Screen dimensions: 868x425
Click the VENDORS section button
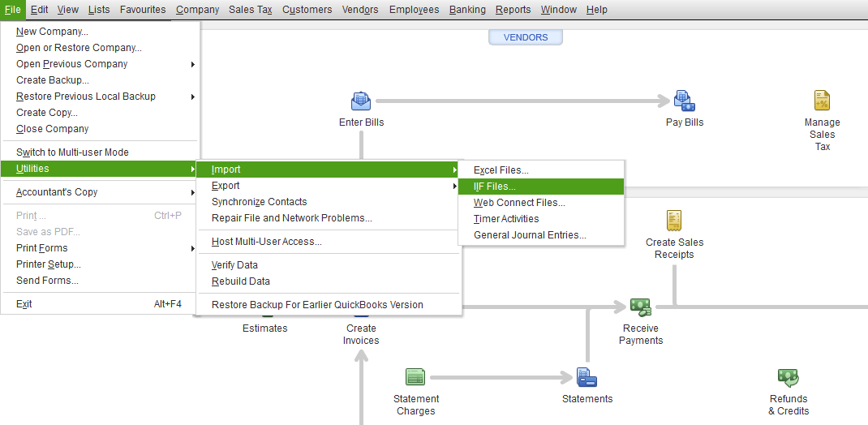526,37
